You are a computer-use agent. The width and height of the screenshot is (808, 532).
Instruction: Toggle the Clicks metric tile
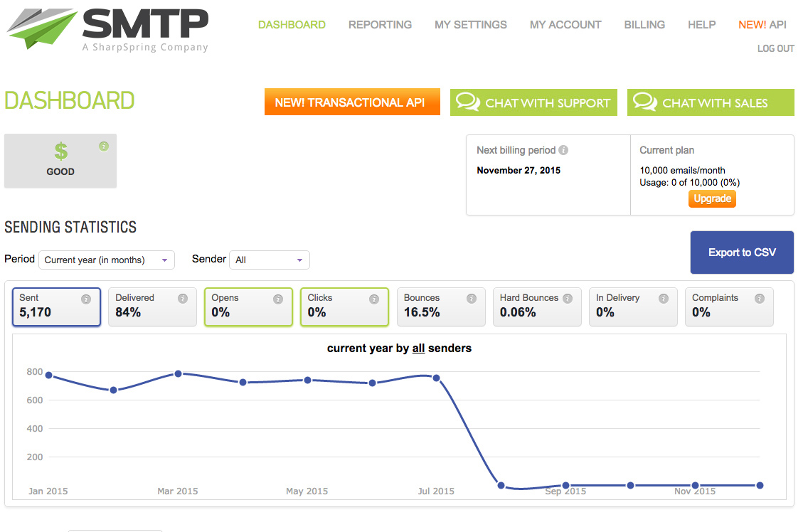[x=344, y=307]
